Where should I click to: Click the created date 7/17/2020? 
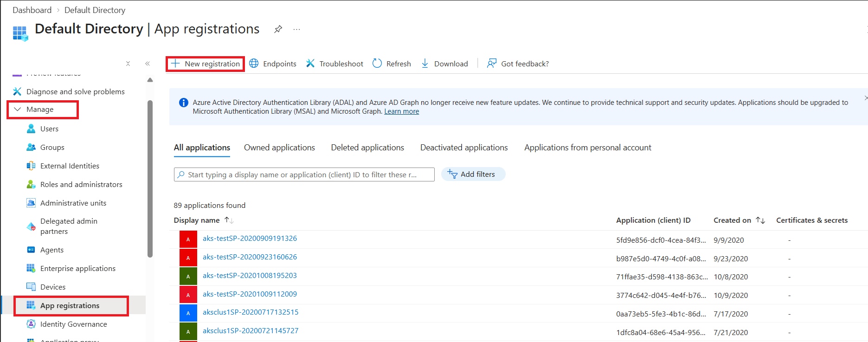point(731,314)
